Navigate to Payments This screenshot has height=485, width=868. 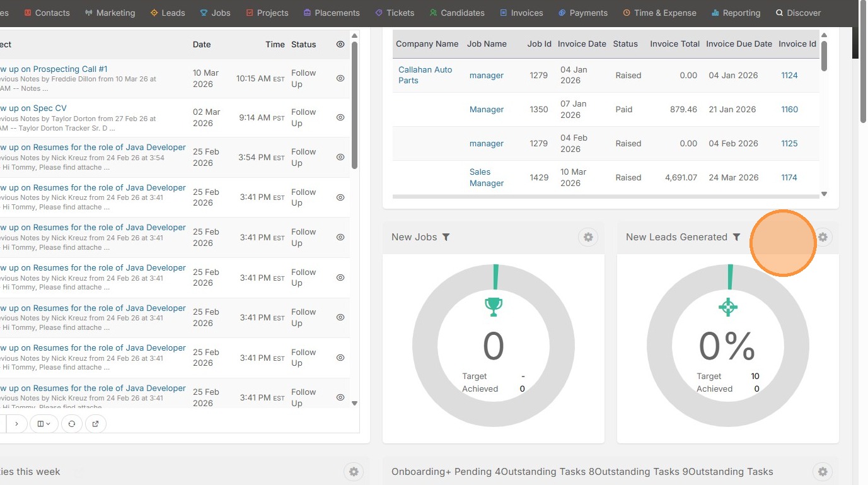583,13
